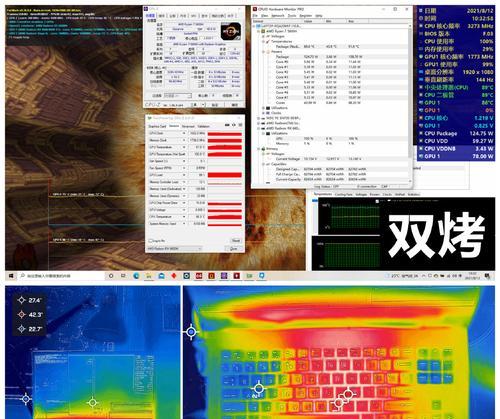Open Microsoft Edge from the taskbar
The width and height of the screenshot is (500, 419).
136,276
